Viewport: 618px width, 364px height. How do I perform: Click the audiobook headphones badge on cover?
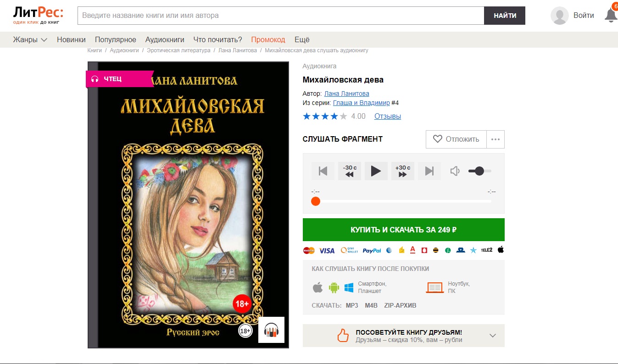(271, 330)
